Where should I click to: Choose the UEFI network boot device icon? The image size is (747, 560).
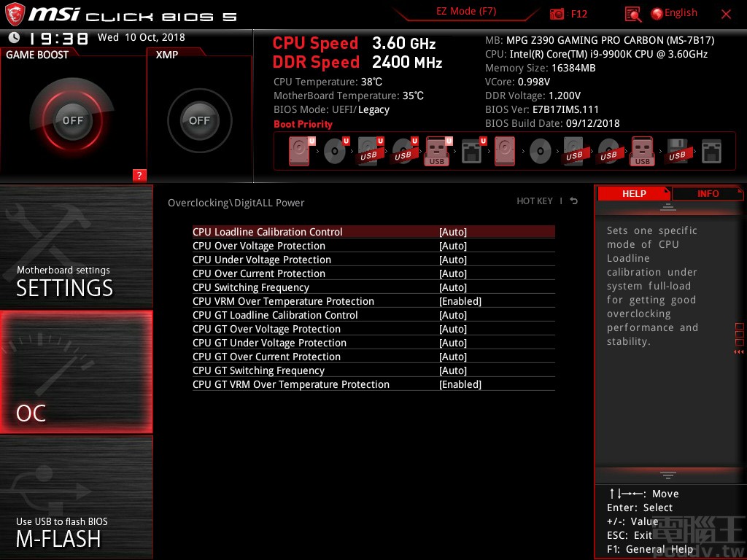click(473, 151)
